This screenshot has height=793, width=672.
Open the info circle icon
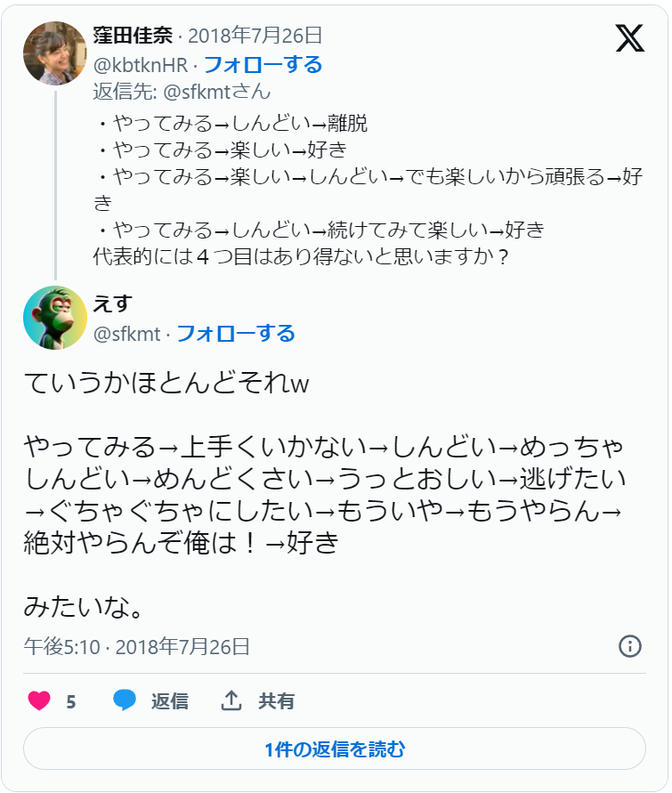point(630,646)
